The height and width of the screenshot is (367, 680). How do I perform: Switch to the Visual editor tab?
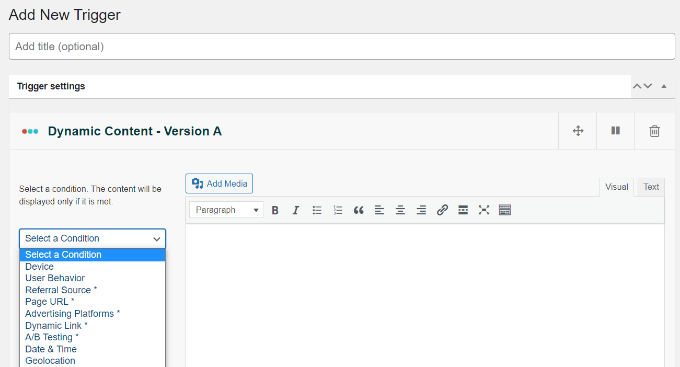(x=616, y=187)
